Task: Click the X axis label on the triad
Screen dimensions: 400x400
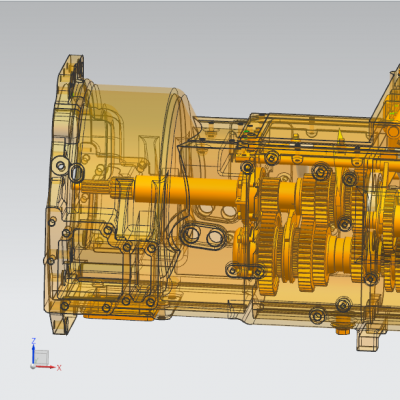Action: [x=59, y=368]
